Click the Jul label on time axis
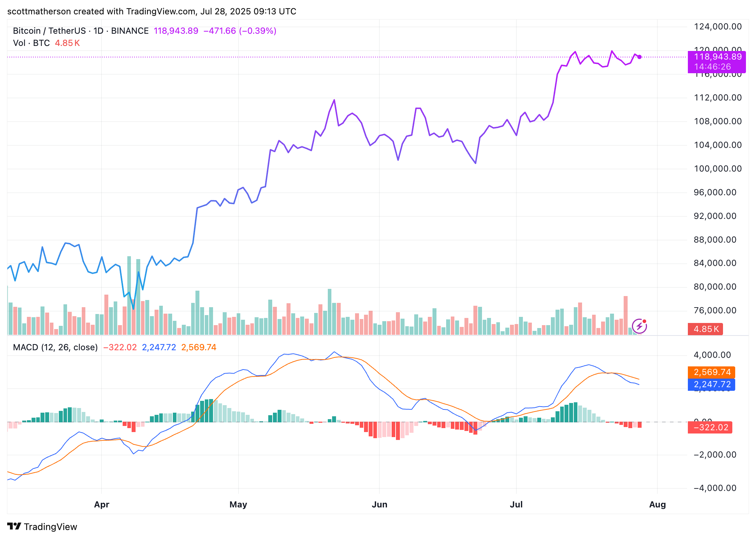The width and height of the screenshot is (756, 539). coord(516,505)
